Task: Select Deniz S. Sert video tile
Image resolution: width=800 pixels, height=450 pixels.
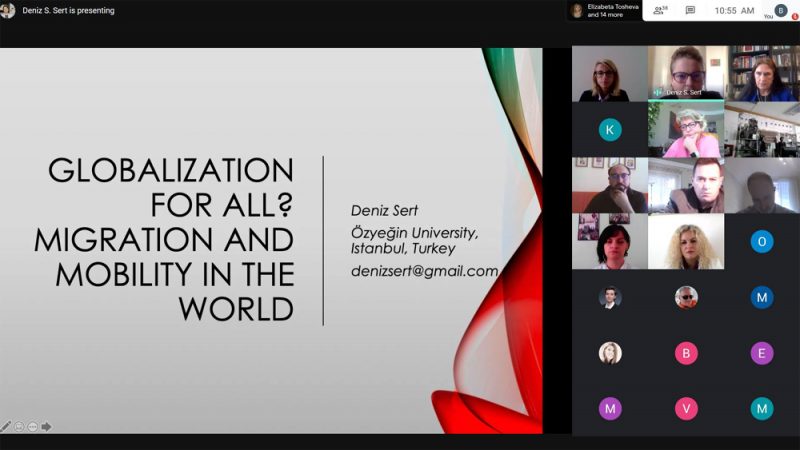Action: (x=686, y=72)
